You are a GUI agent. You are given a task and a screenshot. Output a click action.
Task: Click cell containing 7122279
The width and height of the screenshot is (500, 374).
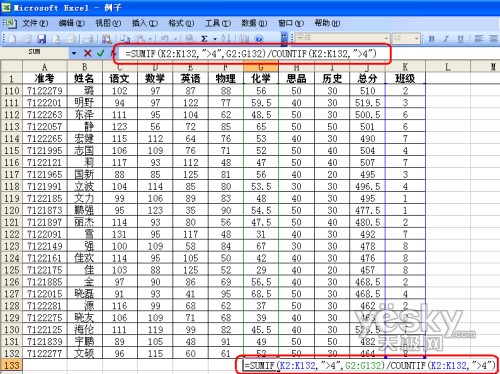coord(45,91)
